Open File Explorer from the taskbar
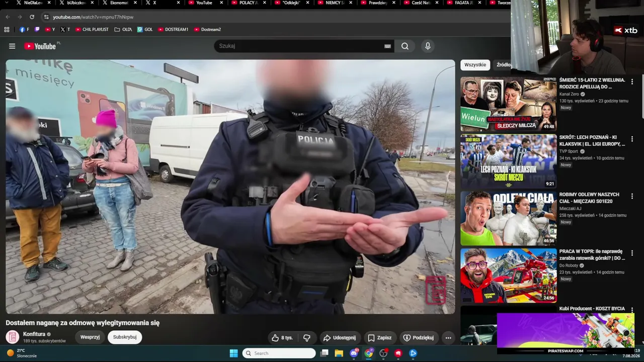The width and height of the screenshot is (644, 362). [x=339, y=353]
